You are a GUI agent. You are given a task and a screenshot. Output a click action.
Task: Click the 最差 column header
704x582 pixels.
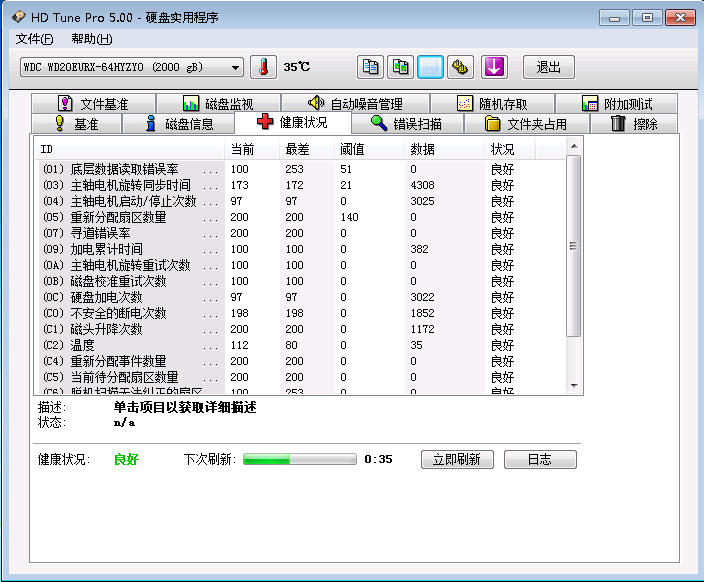307,149
